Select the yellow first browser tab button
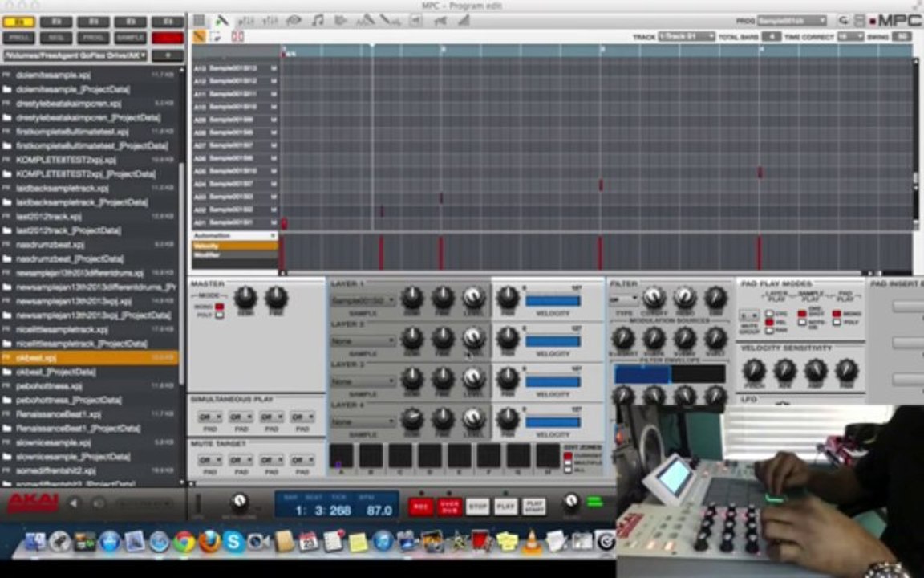924x578 pixels. 19,22
